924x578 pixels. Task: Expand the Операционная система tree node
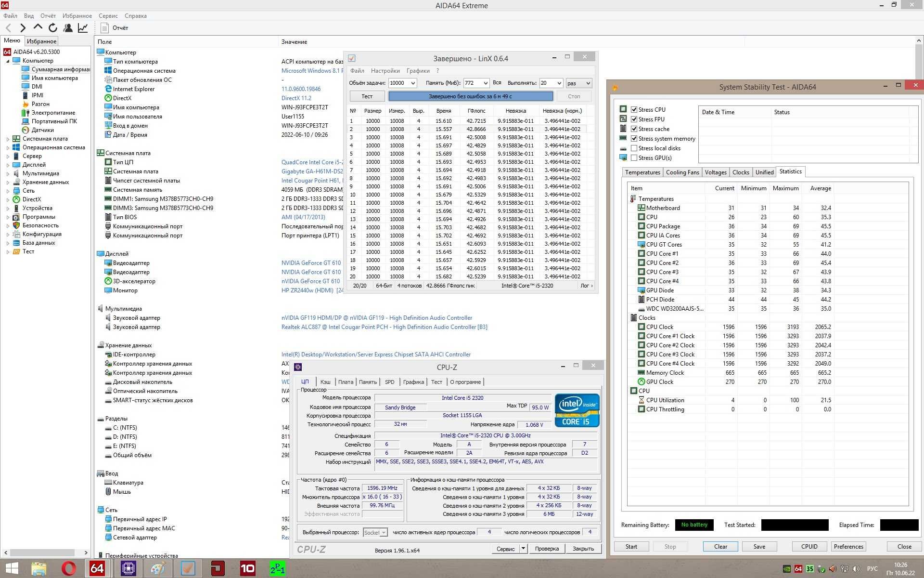[8, 147]
